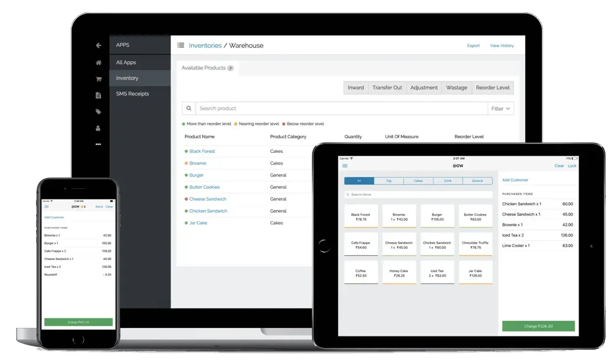This screenshot has width=613, height=364.
Task: Expand the Filter dropdown
Action: point(500,108)
